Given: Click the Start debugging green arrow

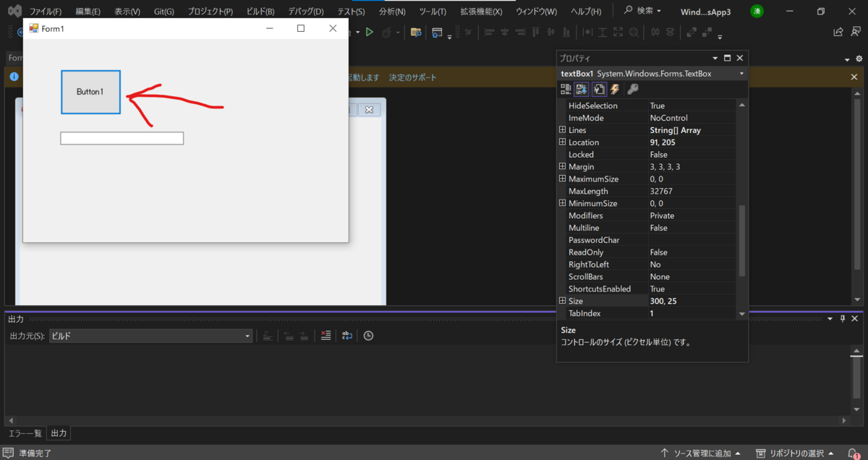Looking at the screenshot, I should click(x=369, y=32).
